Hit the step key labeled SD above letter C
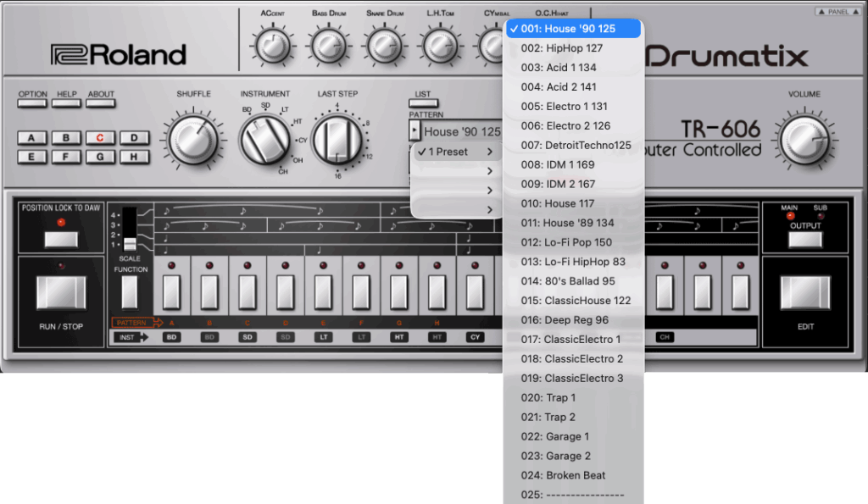The image size is (868, 504). click(x=247, y=291)
